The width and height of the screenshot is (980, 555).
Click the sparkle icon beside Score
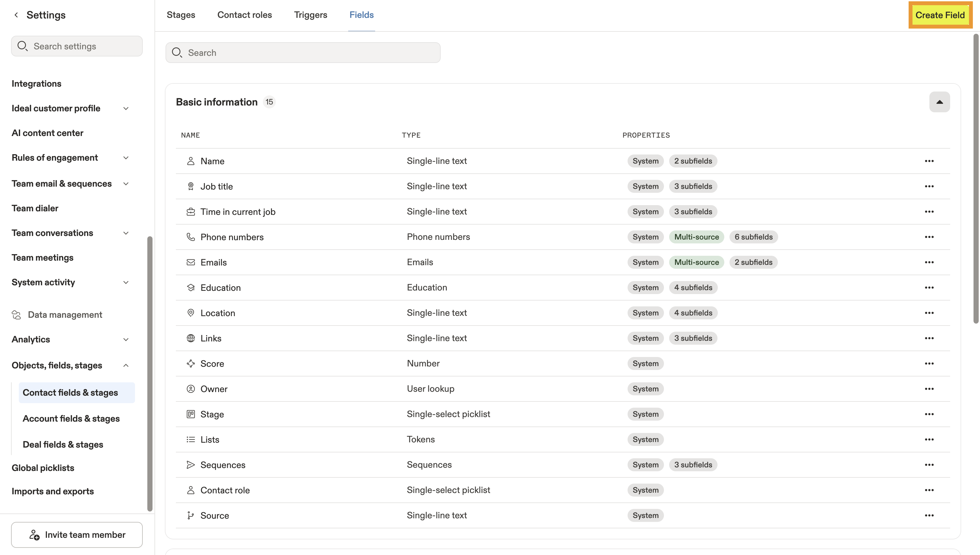coord(190,363)
